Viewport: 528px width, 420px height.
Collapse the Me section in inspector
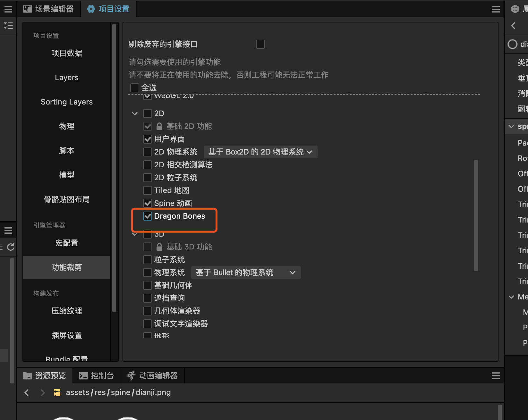[x=511, y=297]
